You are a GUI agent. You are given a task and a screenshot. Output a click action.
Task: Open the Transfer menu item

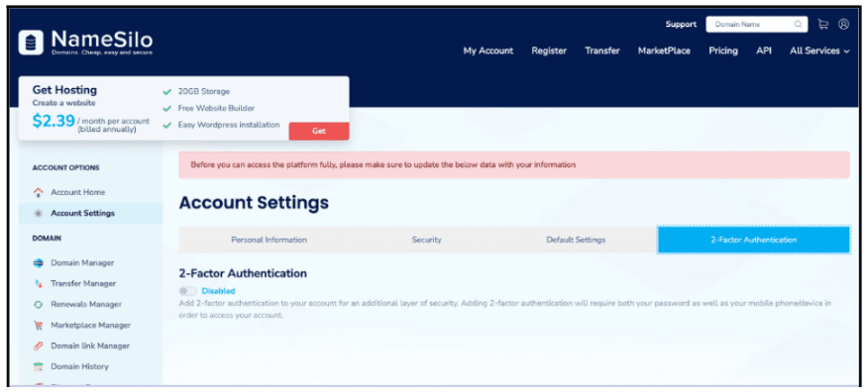[x=602, y=50]
